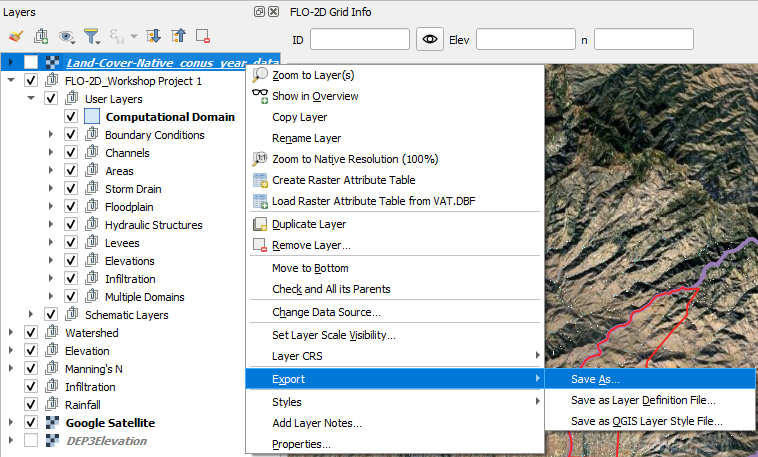
Task: Click Expand All layers icon
Action: click(x=153, y=36)
